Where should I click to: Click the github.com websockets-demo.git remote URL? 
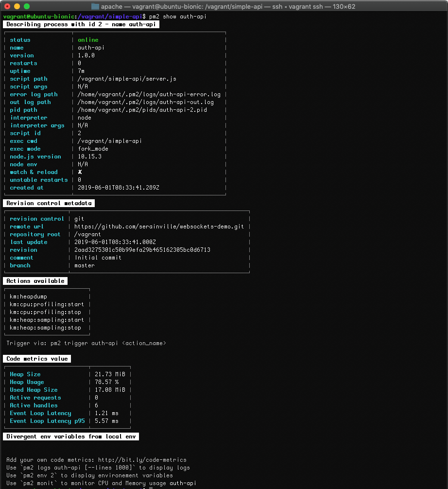coord(159,227)
